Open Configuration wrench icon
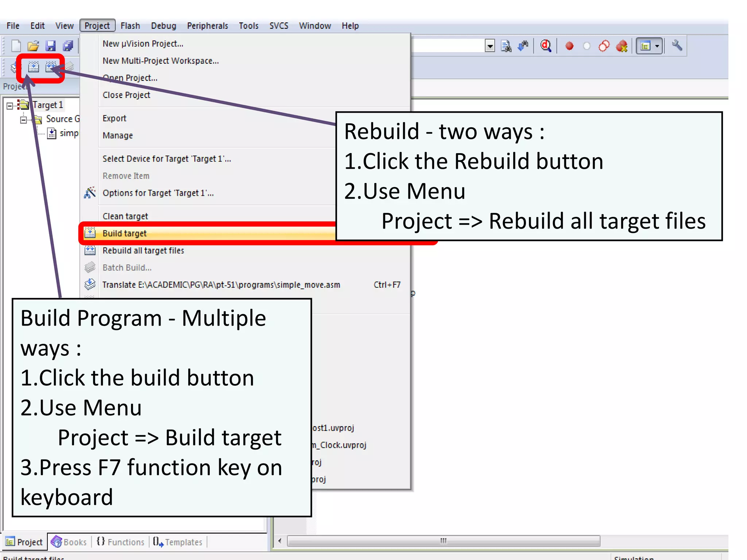This screenshot has width=747, height=560. coord(677,46)
